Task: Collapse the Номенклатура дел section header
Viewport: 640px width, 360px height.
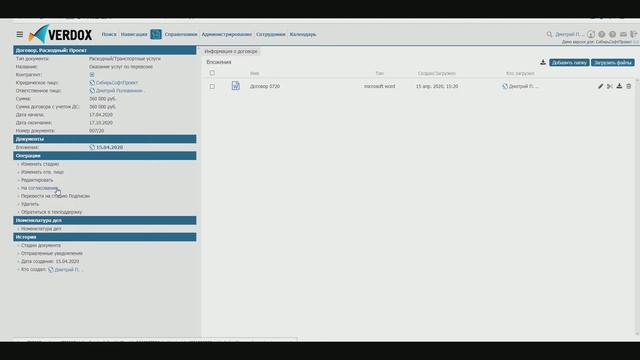Action: (104, 220)
